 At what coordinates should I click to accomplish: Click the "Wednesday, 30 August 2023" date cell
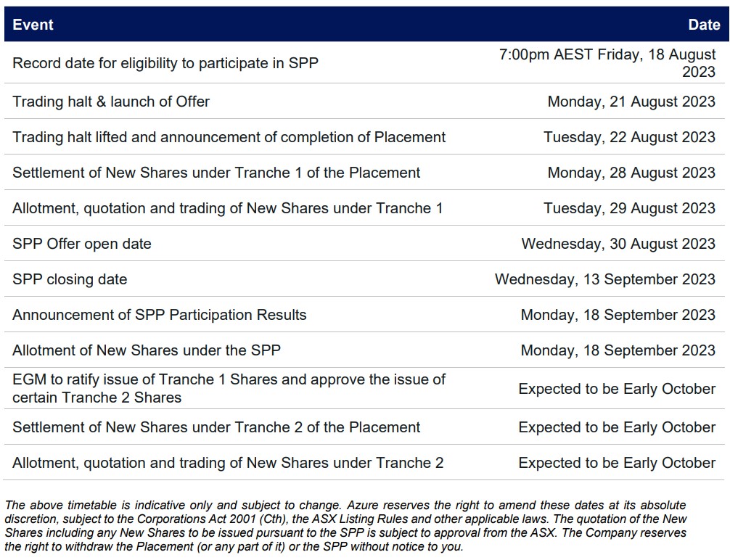point(618,244)
